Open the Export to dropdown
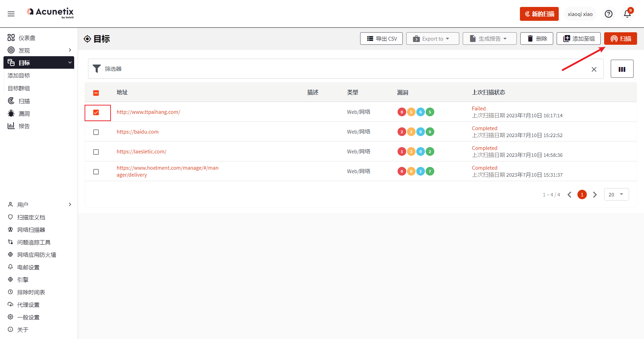This screenshot has width=644, height=339. point(433,39)
